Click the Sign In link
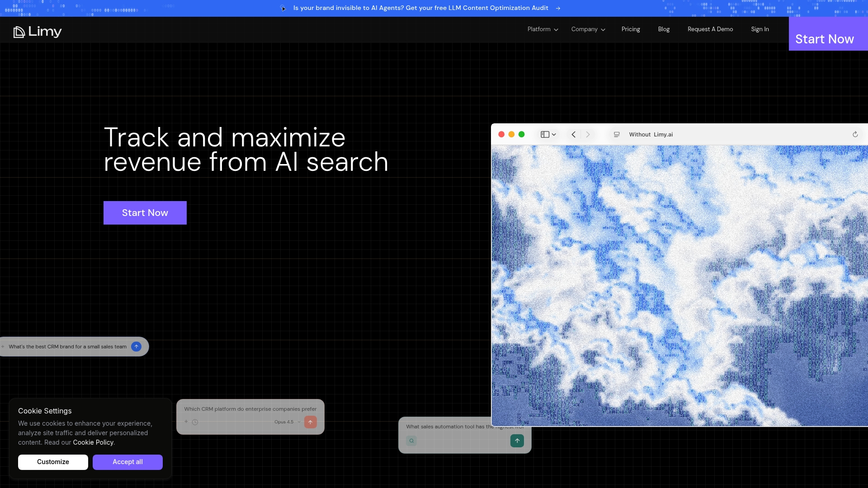Screen dimensions: 868x488 pos(759,29)
